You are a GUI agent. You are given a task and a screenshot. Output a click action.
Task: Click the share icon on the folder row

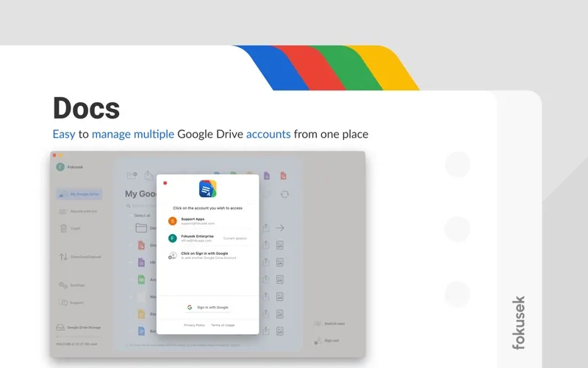(266, 228)
